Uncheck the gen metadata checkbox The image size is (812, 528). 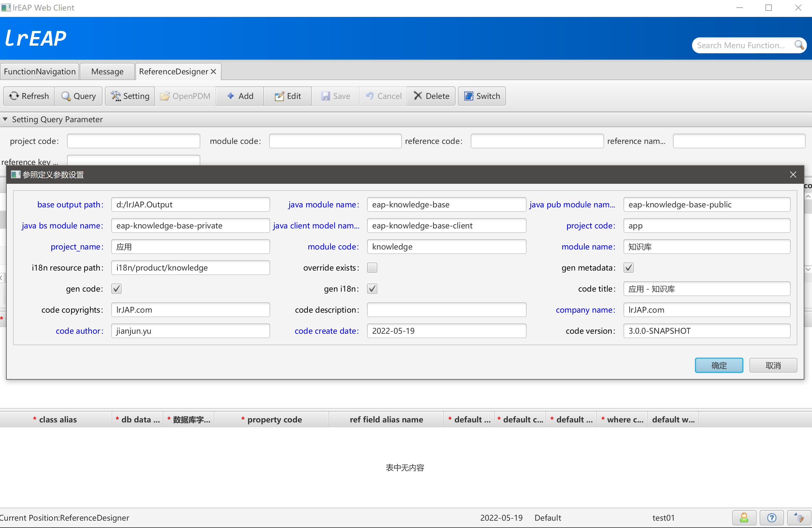pyautogui.click(x=628, y=268)
